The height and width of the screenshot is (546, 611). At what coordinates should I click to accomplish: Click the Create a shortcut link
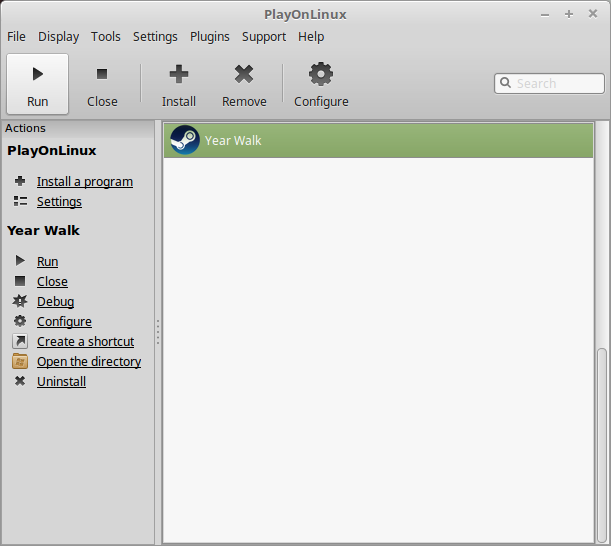pyautogui.click(x=85, y=341)
